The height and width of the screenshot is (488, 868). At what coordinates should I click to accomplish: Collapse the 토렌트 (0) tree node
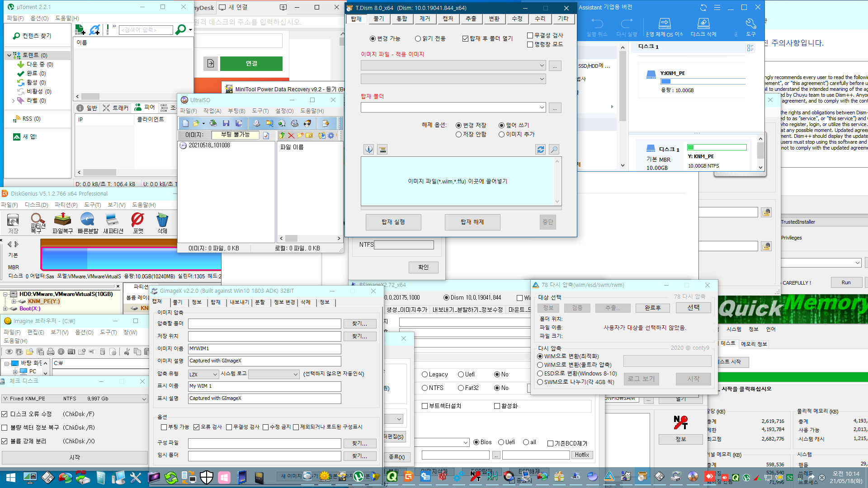[x=9, y=55]
